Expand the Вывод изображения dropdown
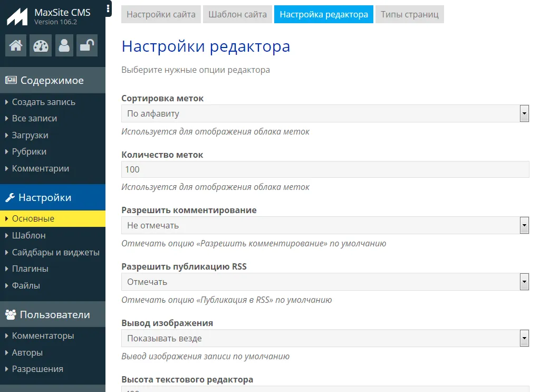 tap(325, 338)
